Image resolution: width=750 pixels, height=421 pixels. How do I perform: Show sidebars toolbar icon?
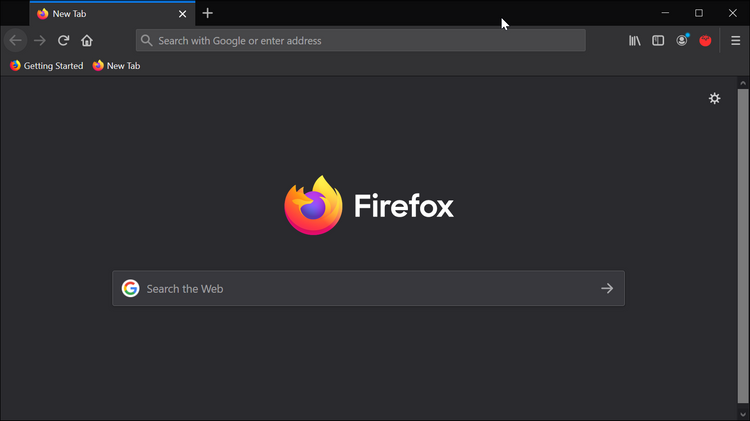pyautogui.click(x=658, y=41)
